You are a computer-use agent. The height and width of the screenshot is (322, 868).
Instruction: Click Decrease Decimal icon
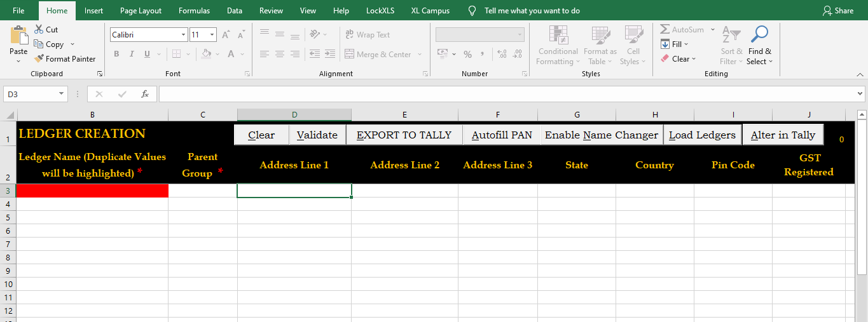point(517,54)
